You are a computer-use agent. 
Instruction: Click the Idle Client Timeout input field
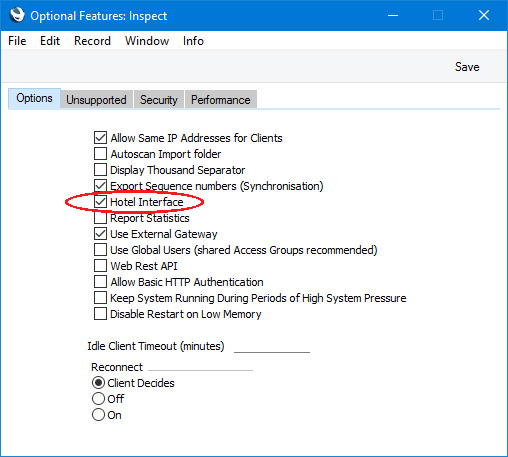272,346
